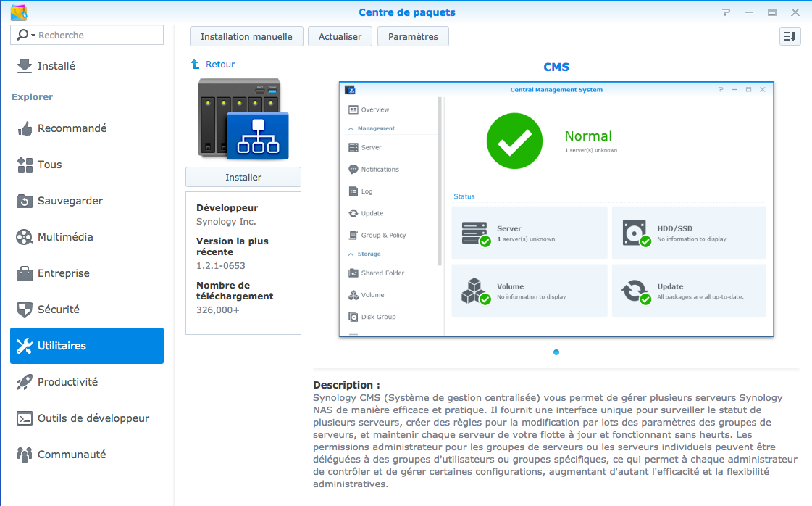
Task: Click the CMS screenshot preview image
Action: pyautogui.click(x=556, y=209)
